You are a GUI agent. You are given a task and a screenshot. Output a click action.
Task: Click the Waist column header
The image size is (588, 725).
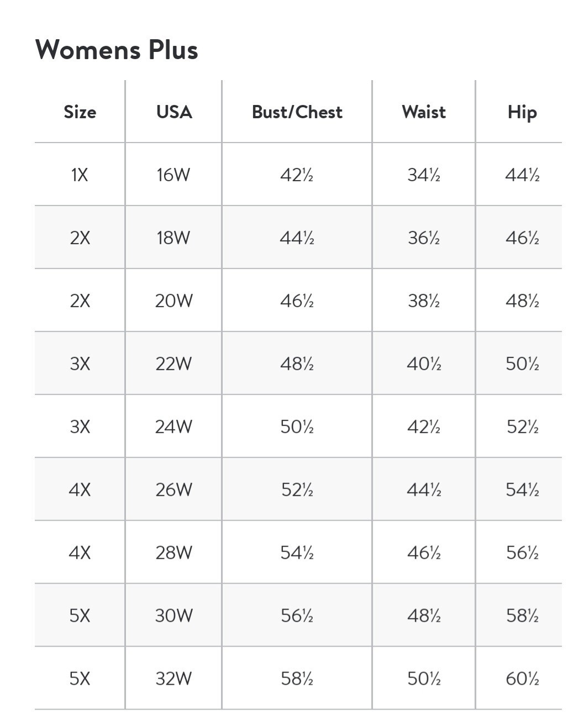tap(423, 112)
